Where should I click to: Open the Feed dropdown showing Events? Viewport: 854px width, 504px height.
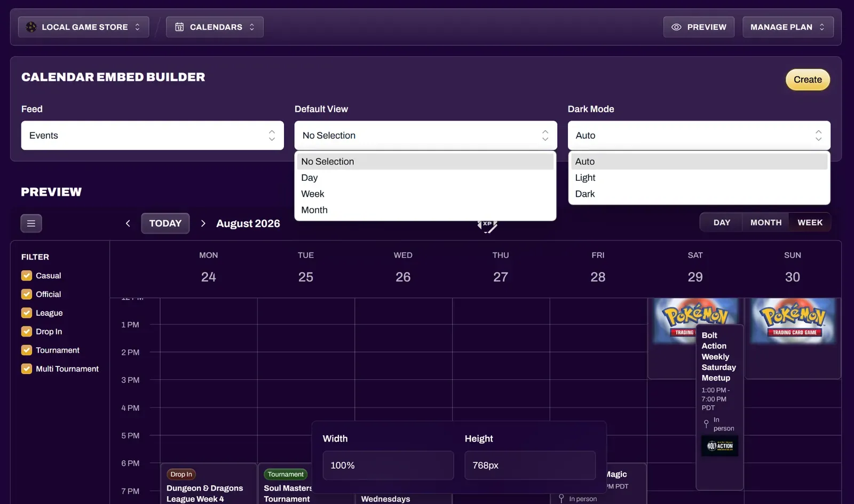(153, 135)
